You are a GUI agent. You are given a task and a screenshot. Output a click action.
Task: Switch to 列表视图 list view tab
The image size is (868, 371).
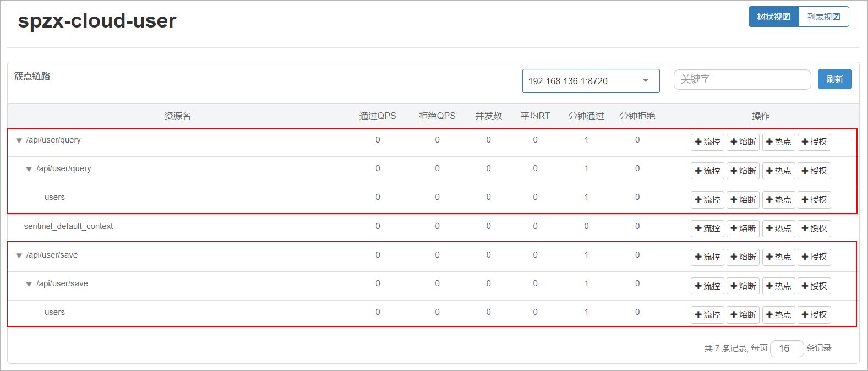click(823, 17)
